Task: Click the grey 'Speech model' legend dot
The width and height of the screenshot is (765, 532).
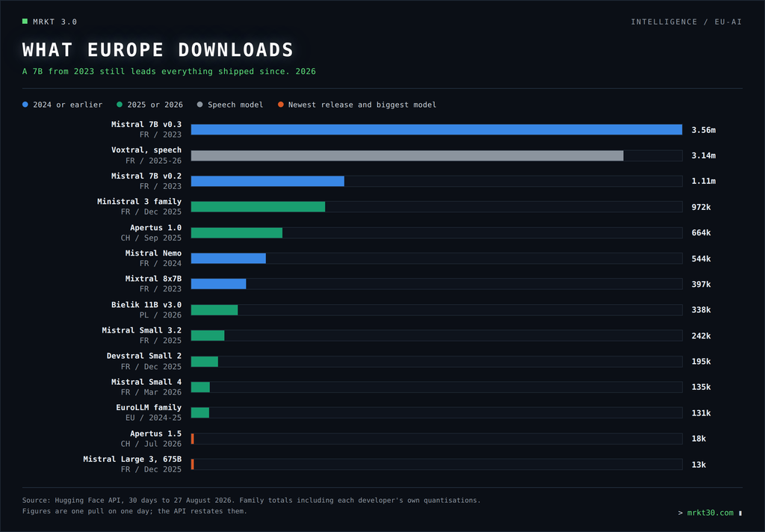Action: 199,105
